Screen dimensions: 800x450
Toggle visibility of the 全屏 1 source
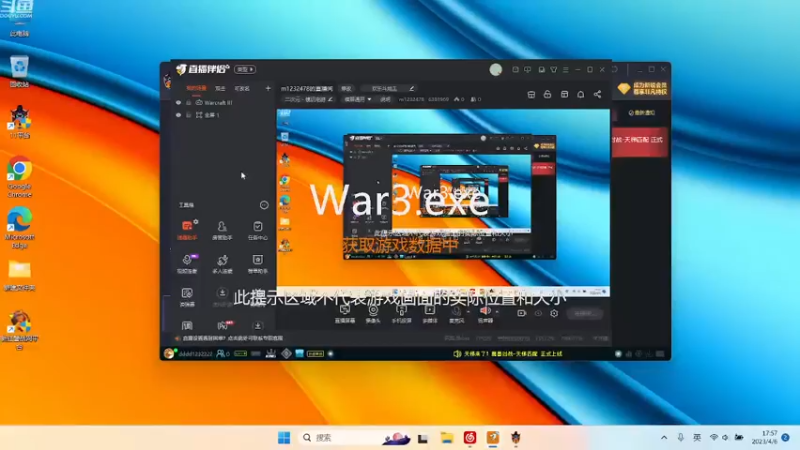[x=178, y=115]
